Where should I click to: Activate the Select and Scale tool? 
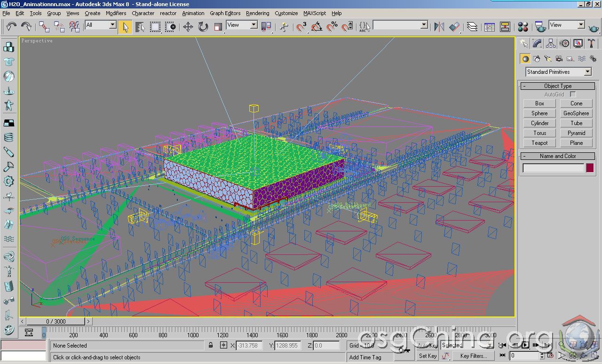pyautogui.click(x=218, y=27)
